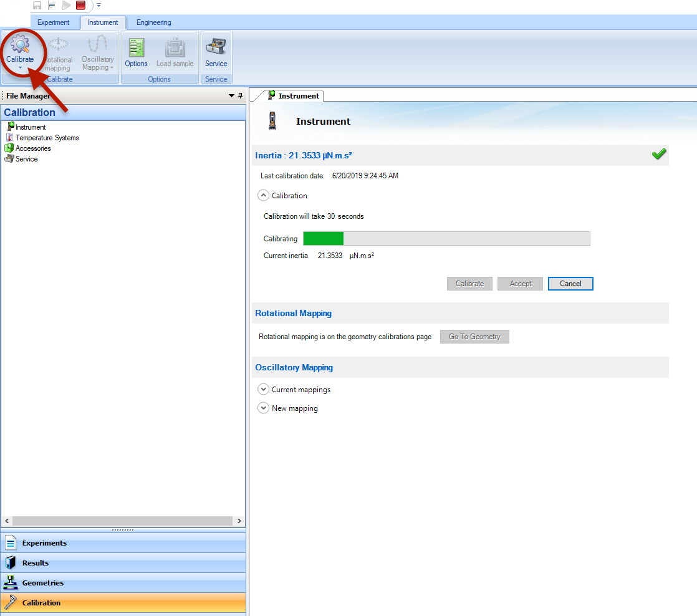This screenshot has width=697, height=616.
Task: Click the play/start icon in the quick access toolbar
Action: pos(66,6)
